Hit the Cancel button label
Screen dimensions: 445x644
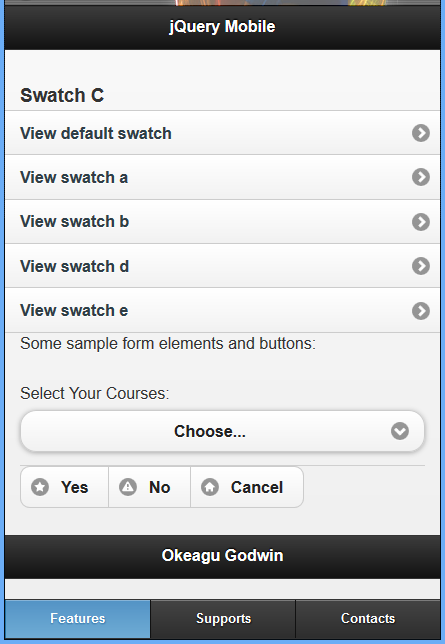pyautogui.click(x=257, y=488)
